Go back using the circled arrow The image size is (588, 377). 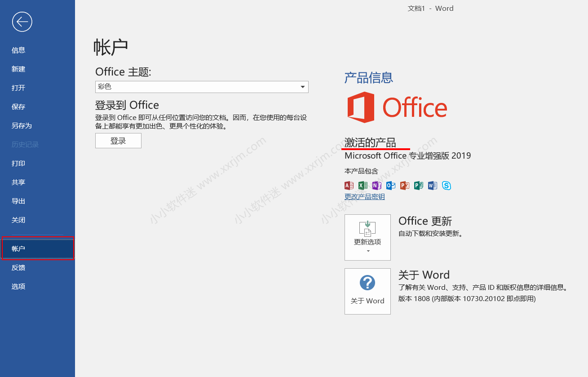(x=22, y=22)
